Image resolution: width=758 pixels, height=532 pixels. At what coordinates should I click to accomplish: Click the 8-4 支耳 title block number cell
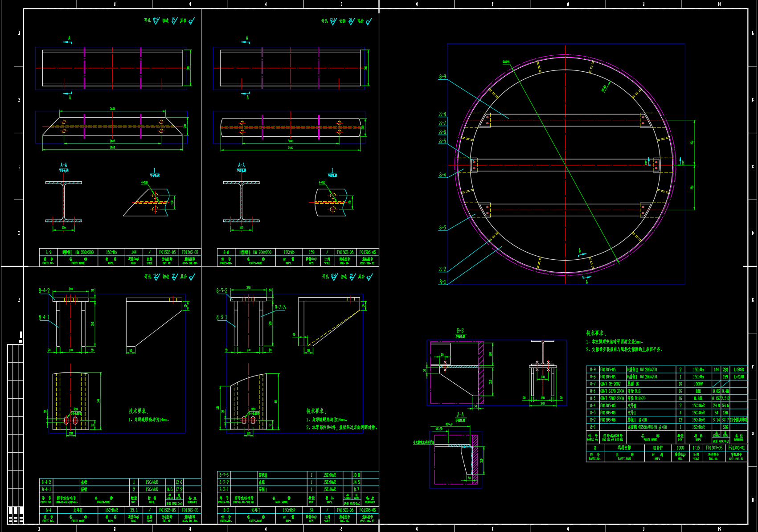(48, 510)
